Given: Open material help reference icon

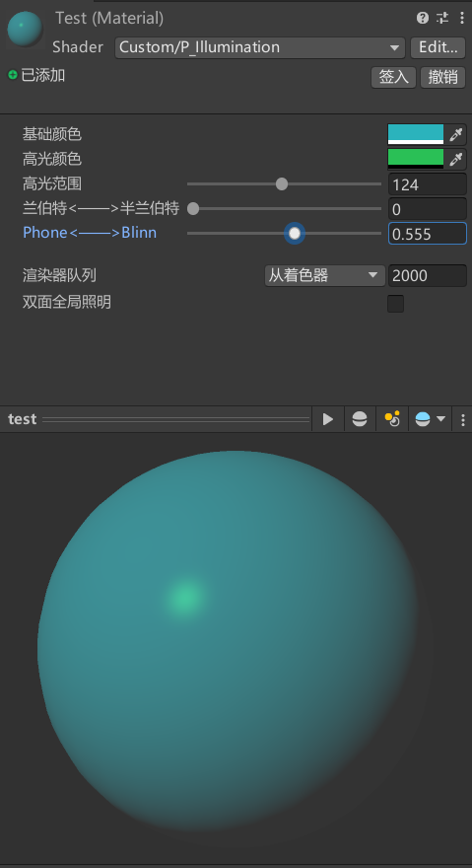Looking at the screenshot, I should point(423,19).
